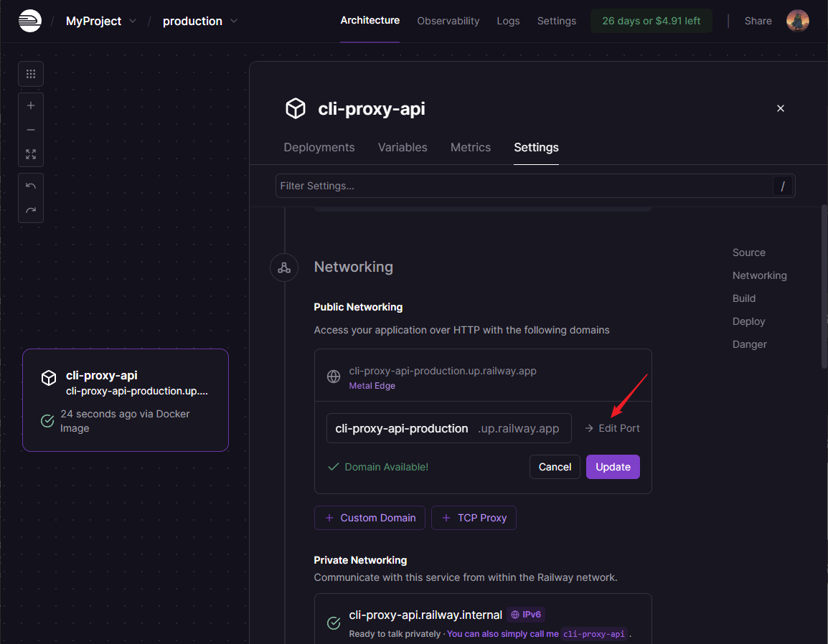
Task: Open the Logs tab
Action: coord(508,21)
